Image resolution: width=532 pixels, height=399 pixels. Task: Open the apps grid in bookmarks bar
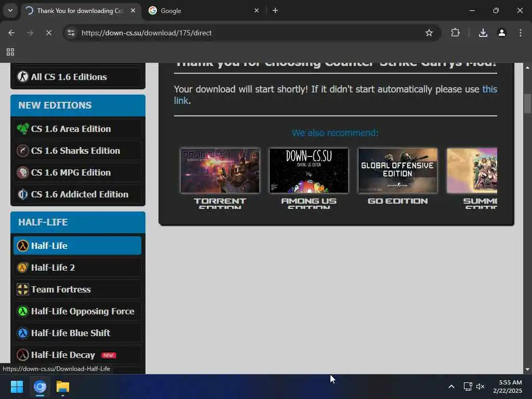10,52
